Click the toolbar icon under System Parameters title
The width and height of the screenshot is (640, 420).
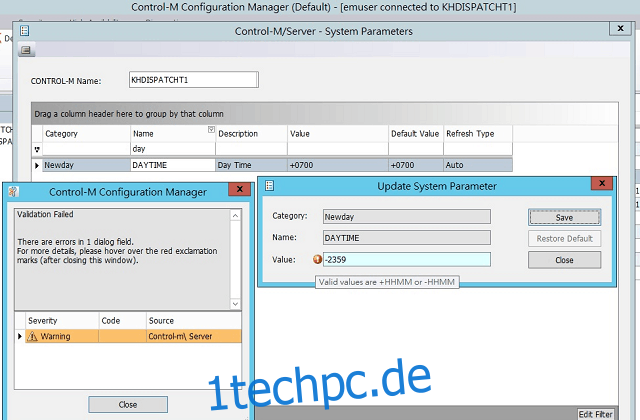pos(26,50)
